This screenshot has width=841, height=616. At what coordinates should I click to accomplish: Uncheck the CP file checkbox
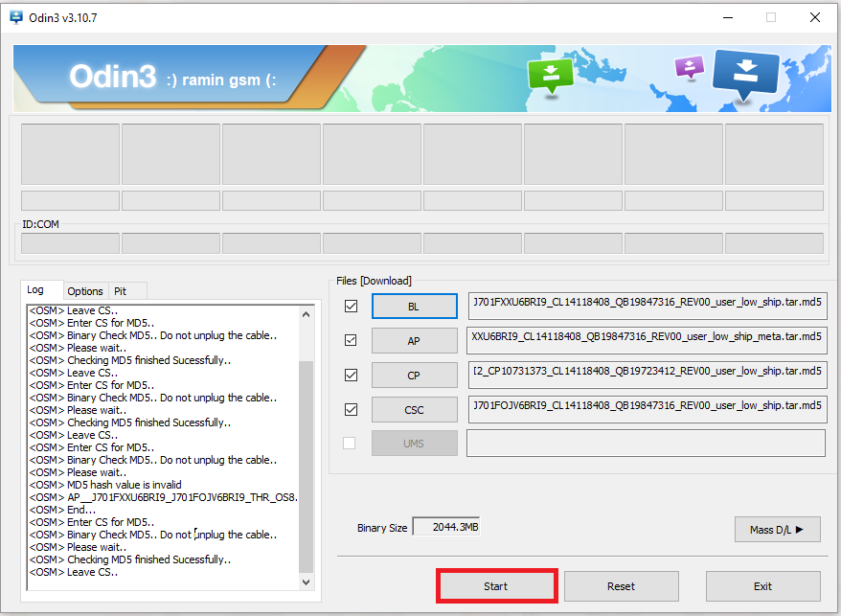[351, 376]
